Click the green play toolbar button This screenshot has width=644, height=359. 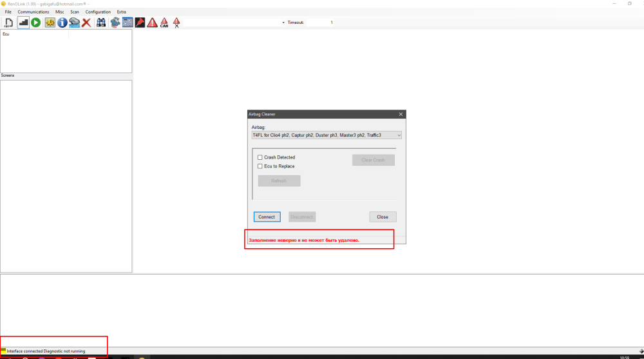coord(35,23)
